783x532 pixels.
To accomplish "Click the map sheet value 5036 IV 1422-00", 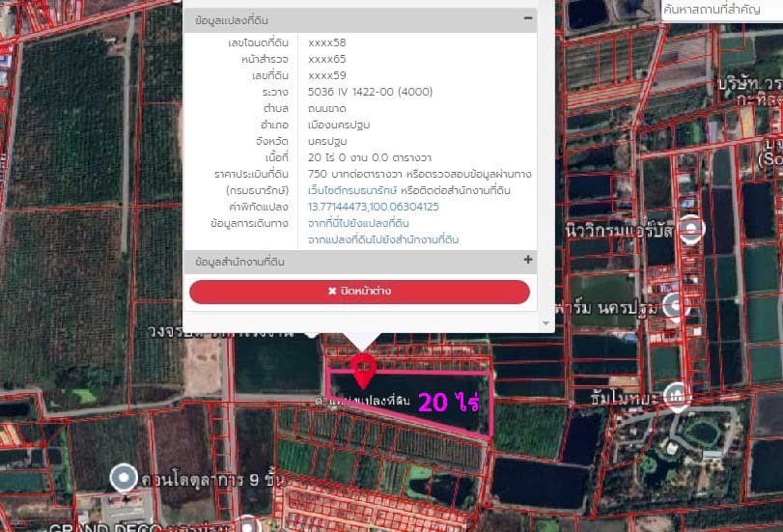I will (370, 92).
